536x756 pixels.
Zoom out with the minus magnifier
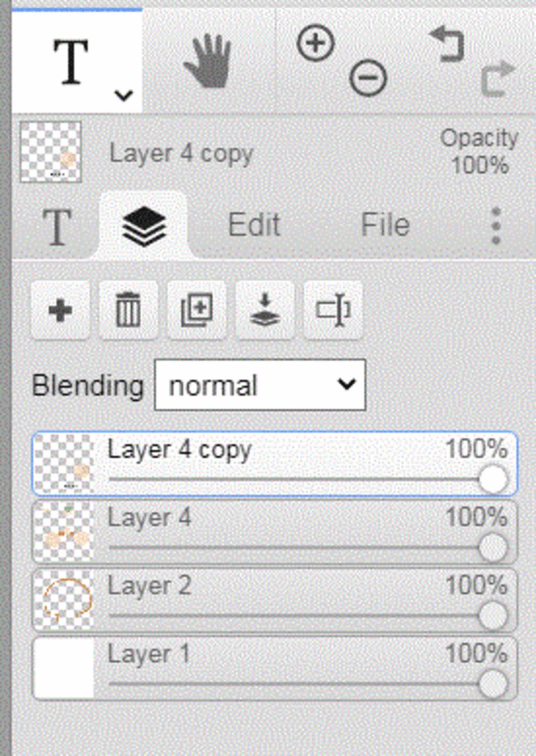368,78
